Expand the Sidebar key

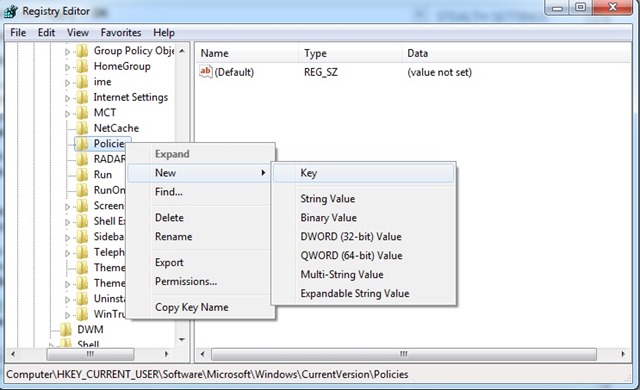67,238
